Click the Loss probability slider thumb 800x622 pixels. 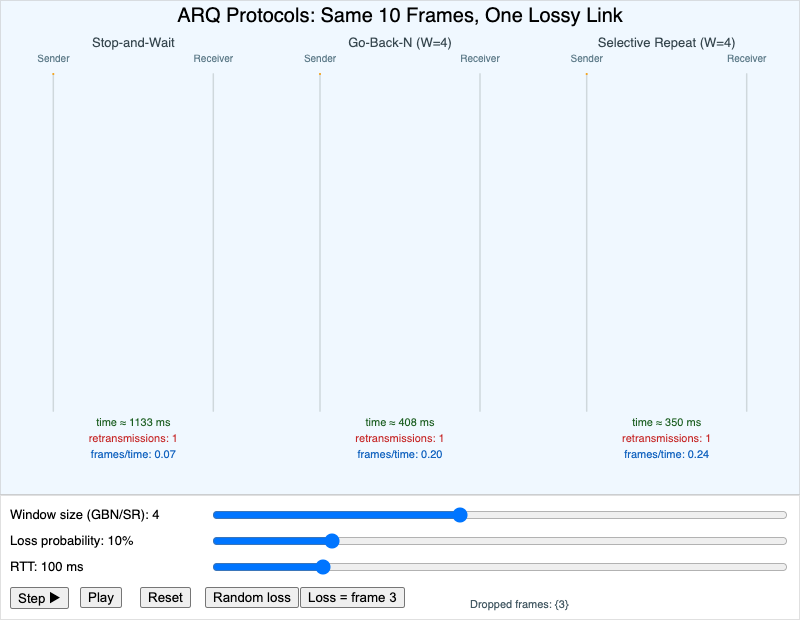[x=332, y=541]
